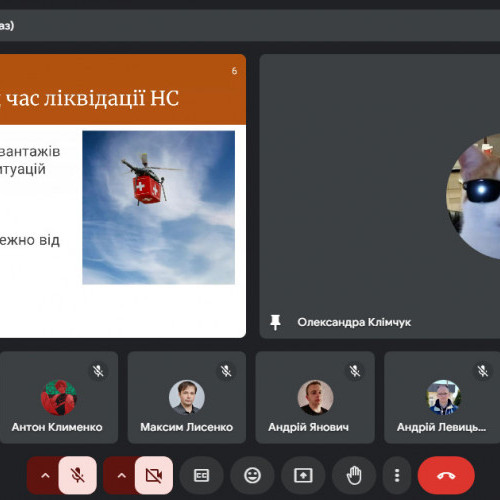Select Антон Клименко participant tile

tap(58, 397)
